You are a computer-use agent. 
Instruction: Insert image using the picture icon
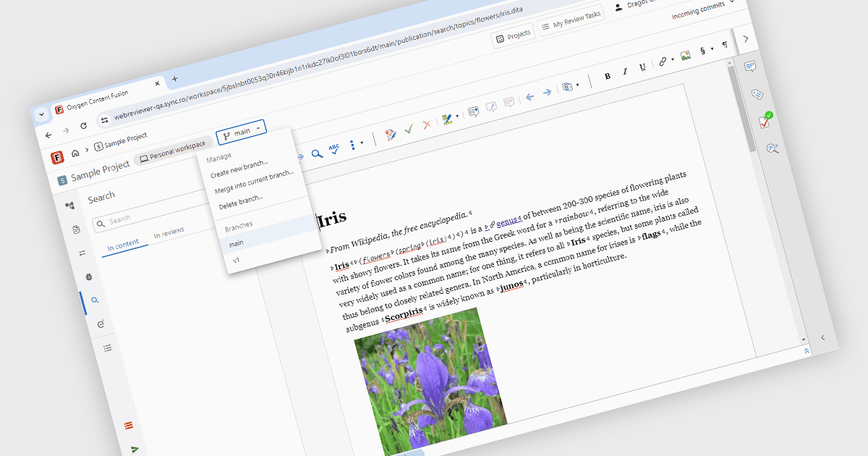click(x=686, y=55)
